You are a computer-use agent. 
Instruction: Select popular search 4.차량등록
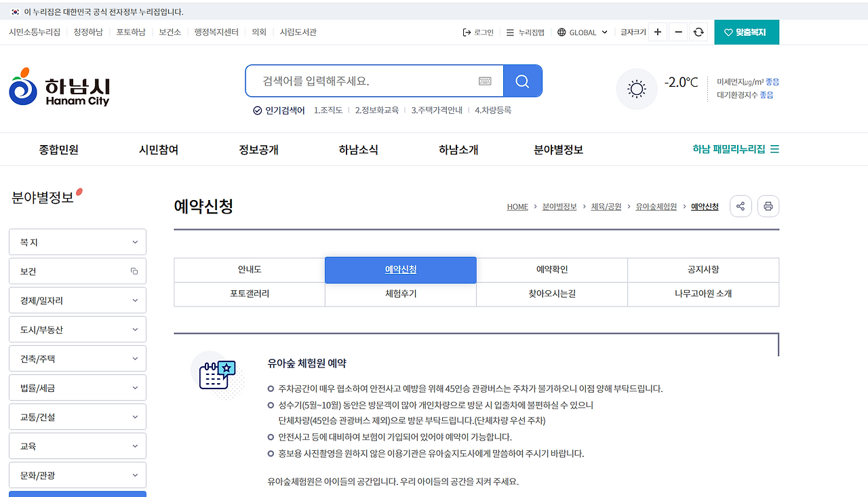point(493,110)
